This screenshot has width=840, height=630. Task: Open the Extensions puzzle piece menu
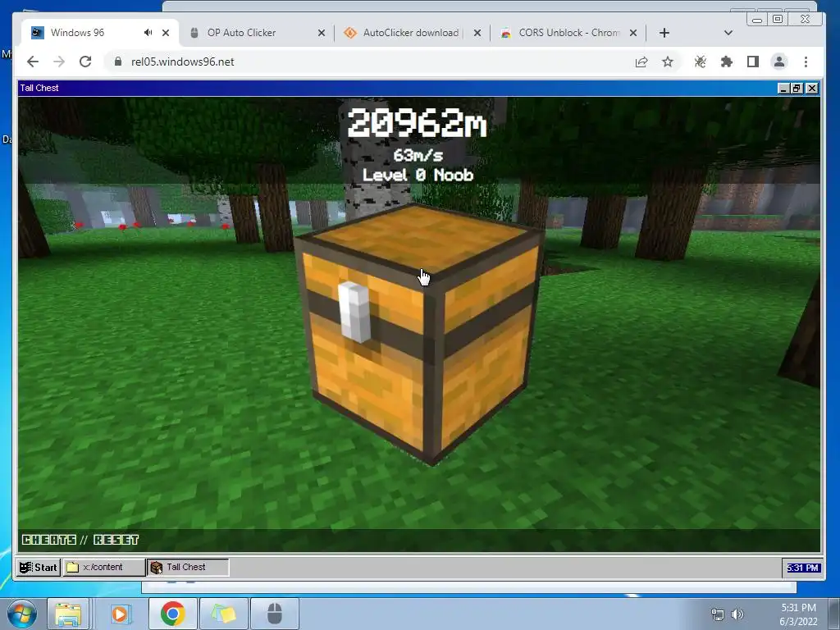coord(727,62)
